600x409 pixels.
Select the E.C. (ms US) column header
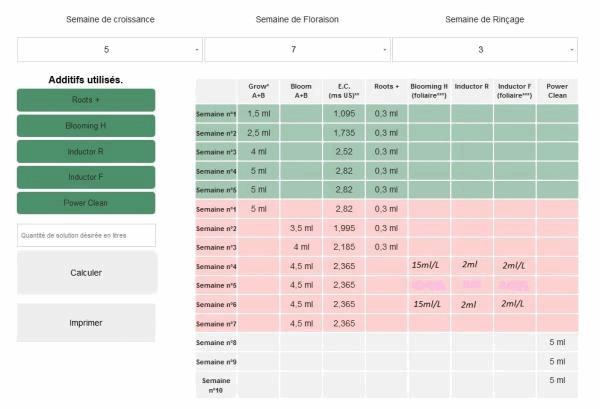pos(344,91)
